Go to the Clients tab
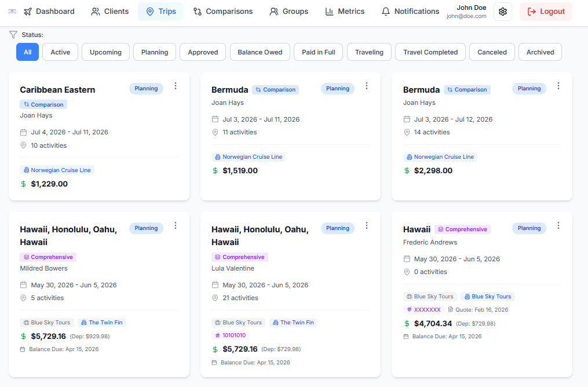Screen dimensions: 588x387 pos(110,12)
